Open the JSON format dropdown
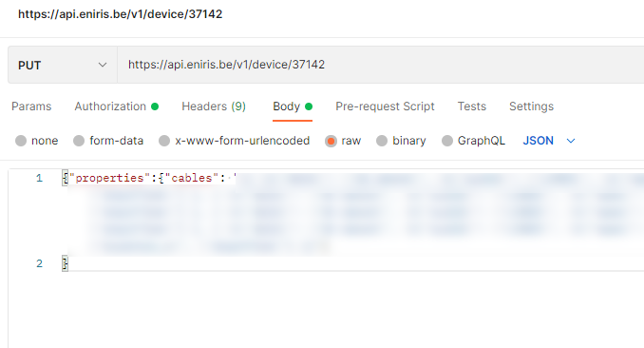 click(x=549, y=141)
